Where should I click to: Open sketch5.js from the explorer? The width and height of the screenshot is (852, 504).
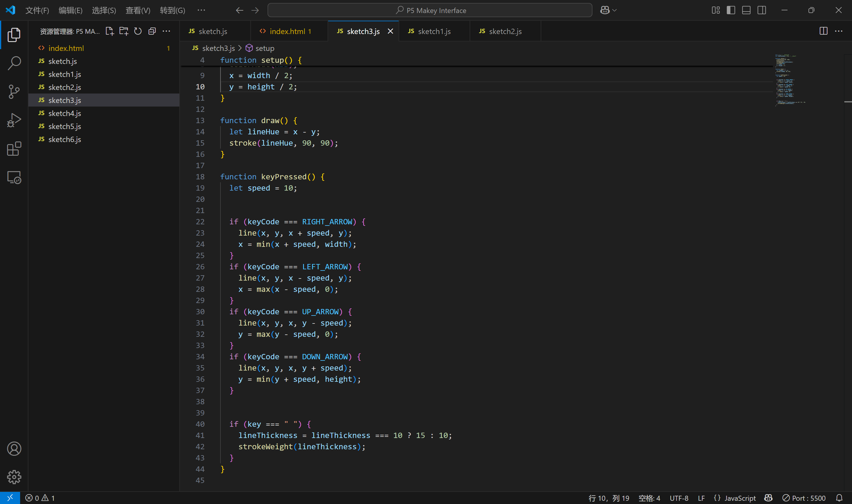(x=65, y=126)
